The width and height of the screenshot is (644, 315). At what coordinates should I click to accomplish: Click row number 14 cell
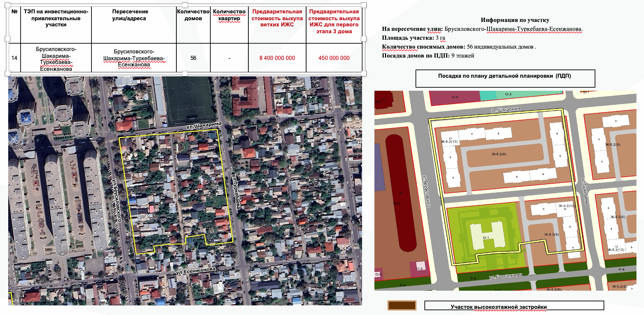click(x=14, y=58)
